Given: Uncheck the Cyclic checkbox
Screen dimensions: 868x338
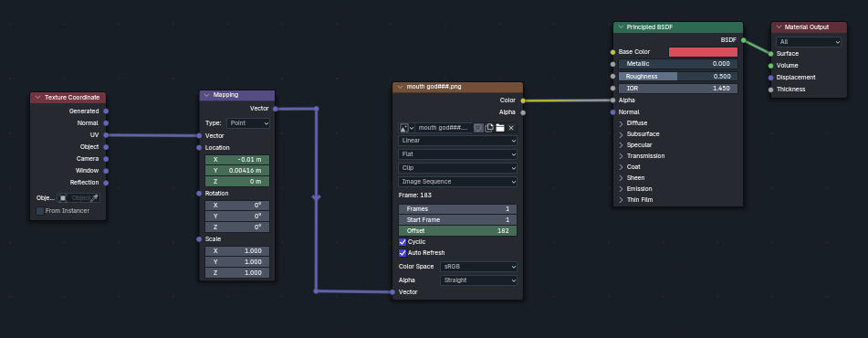Looking at the screenshot, I should click(403, 241).
